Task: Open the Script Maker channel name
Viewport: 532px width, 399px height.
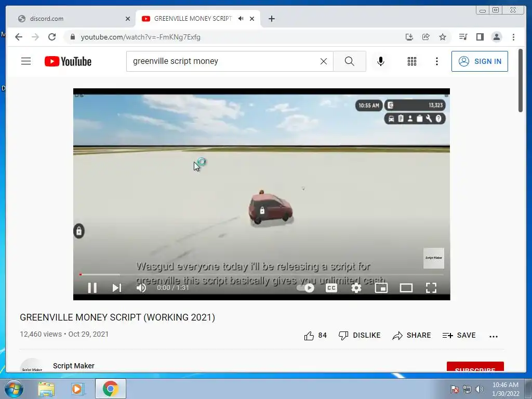Action: click(x=74, y=366)
